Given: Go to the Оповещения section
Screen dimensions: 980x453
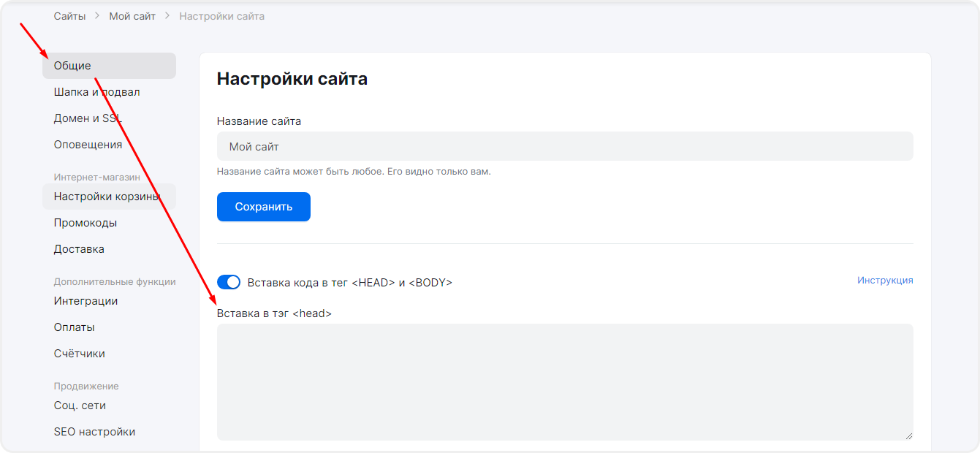Looking at the screenshot, I should 88,145.
